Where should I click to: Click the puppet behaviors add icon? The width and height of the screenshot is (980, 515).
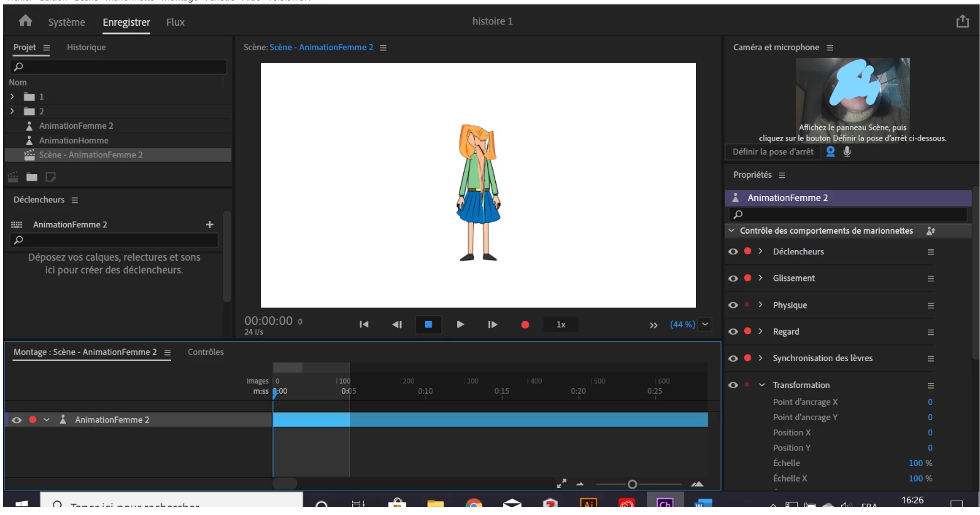coord(930,231)
